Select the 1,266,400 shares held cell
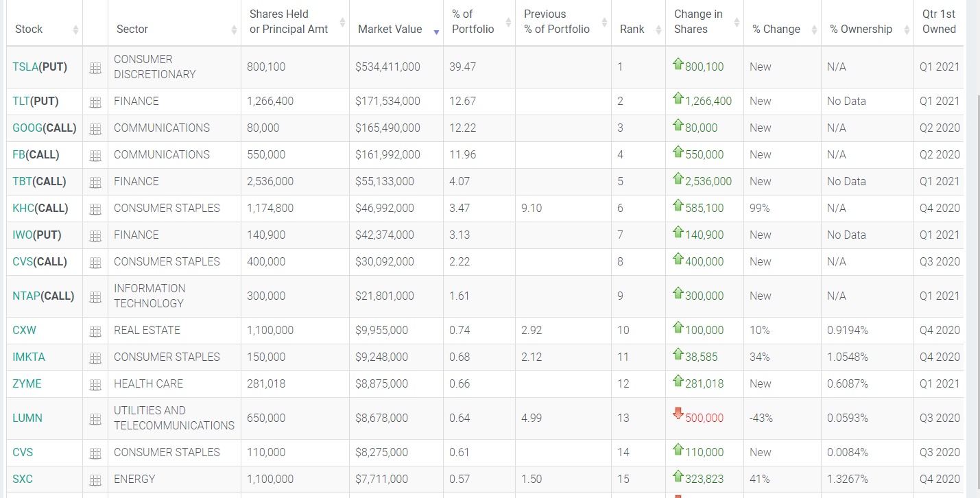The width and height of the screenshot is (980, 498). point(295,102)
